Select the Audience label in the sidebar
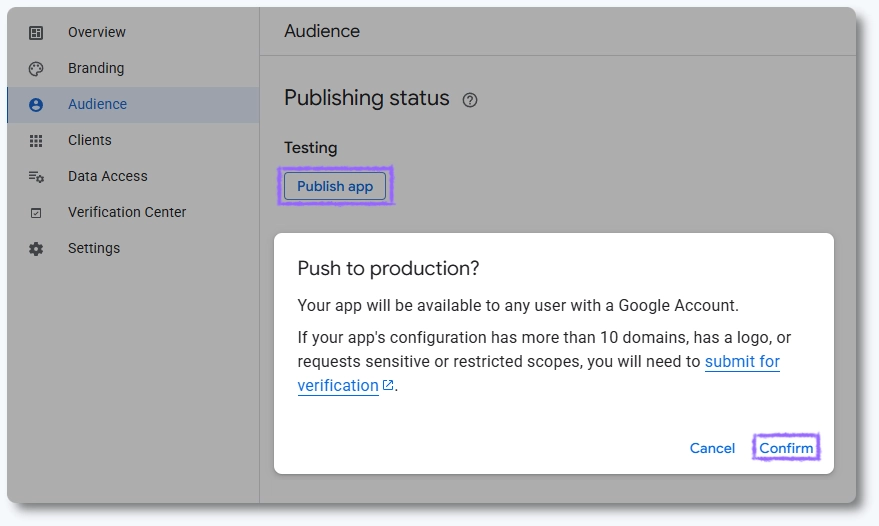This screenshot has height=526, width=879. click(x=97, y=104)
